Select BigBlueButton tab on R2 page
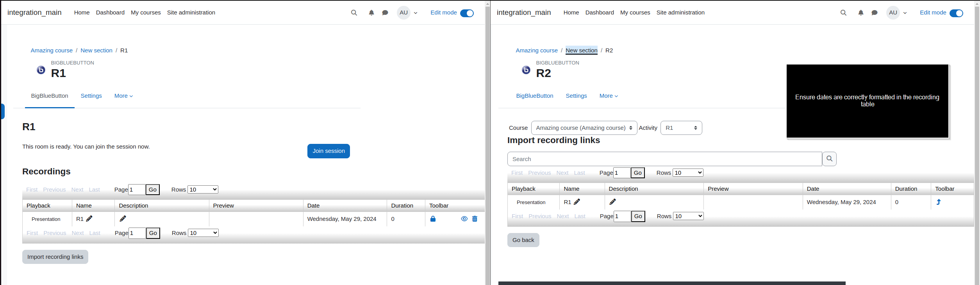Screen dimensions: 980x285 535,96
